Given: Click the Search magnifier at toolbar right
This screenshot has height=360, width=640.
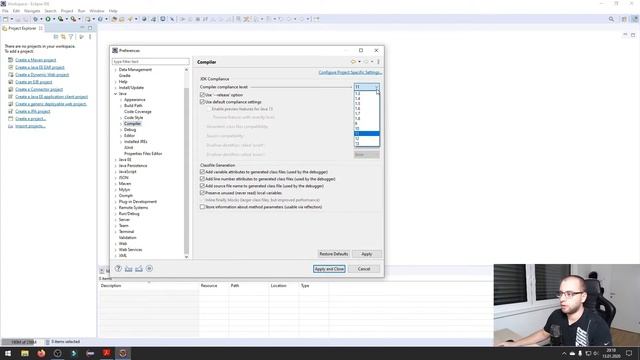Looking at the screenshot, I should [611, 19].
